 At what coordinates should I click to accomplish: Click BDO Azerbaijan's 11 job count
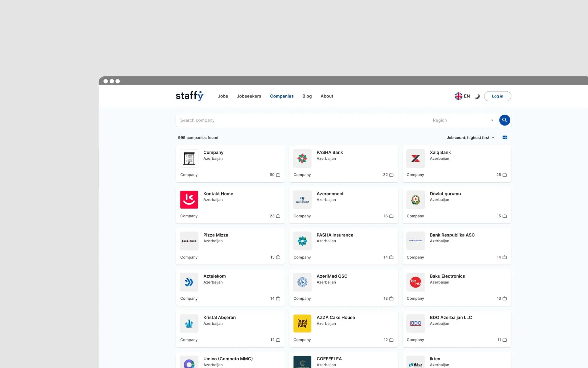point(499,340)
